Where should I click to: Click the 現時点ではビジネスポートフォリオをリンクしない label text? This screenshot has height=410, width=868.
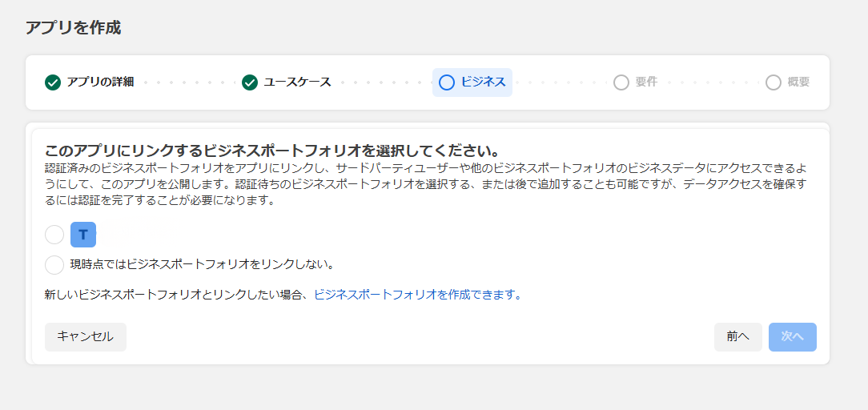201,264
